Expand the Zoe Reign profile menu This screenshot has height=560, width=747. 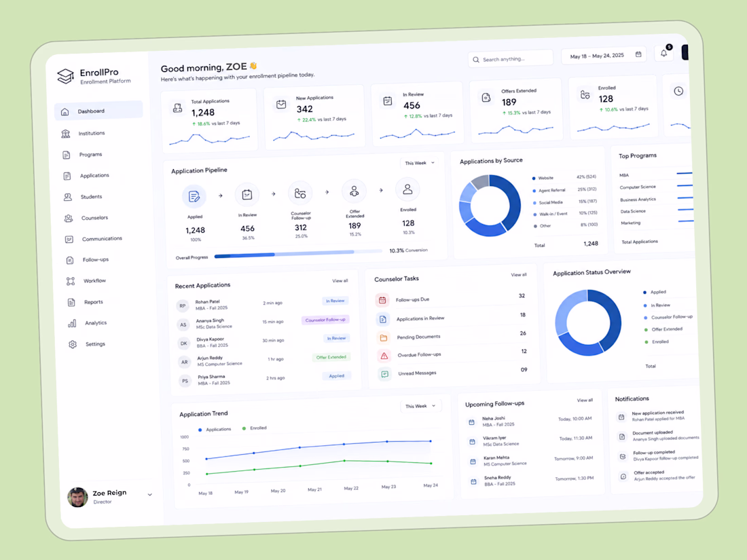(149, 495)
